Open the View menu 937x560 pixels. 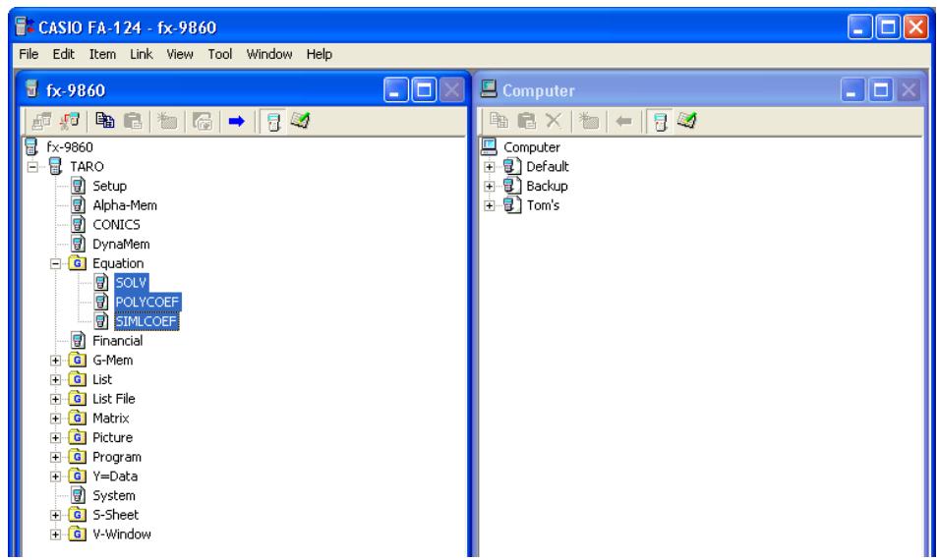pos(180,54)
